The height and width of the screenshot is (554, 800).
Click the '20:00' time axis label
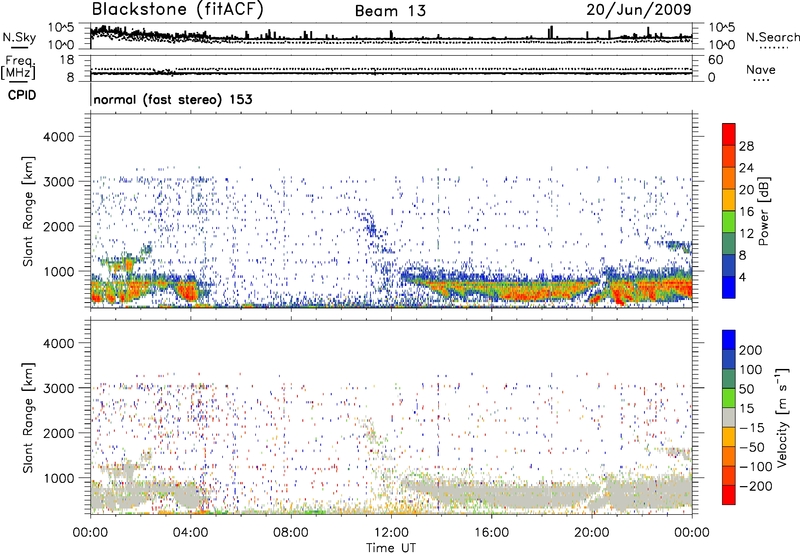coord(591,533)
